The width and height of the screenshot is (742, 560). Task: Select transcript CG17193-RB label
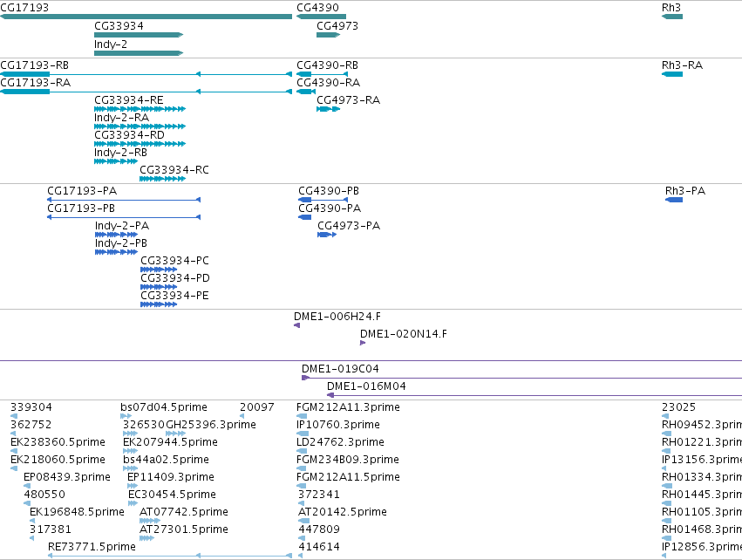coord(35,65)
